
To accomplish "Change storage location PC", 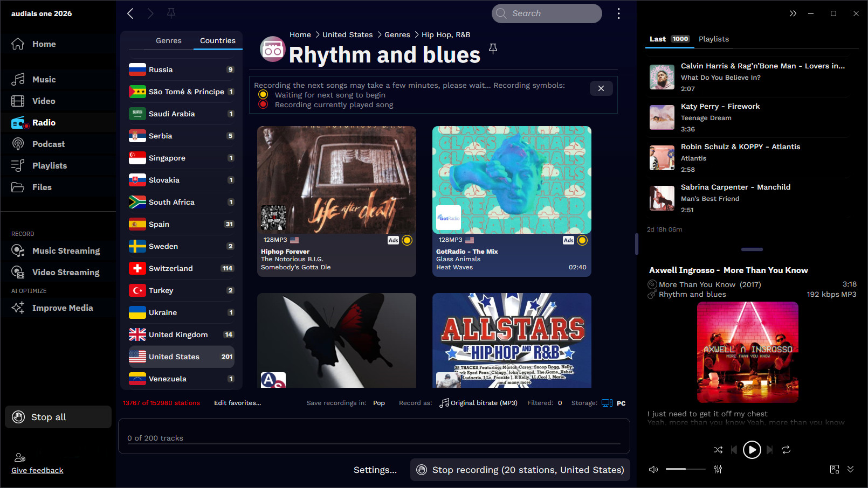I will (614, 403).
